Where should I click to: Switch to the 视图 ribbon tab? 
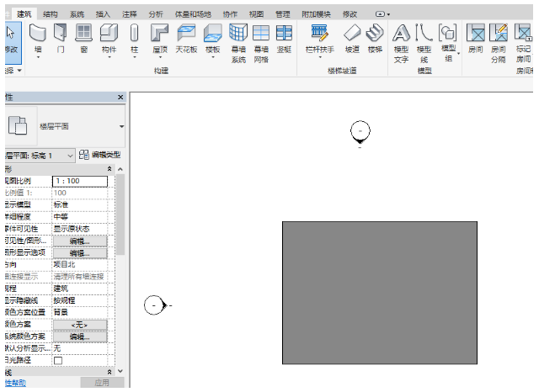coord(256,14)
